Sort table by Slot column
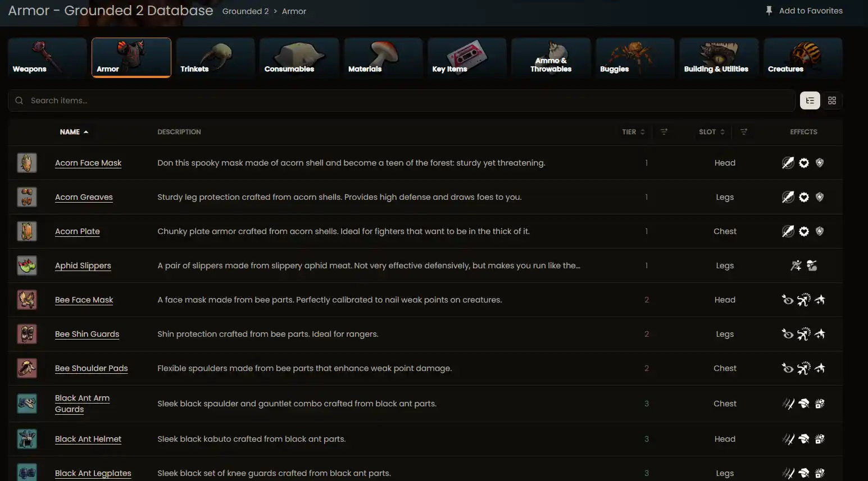 click(712, 132)
